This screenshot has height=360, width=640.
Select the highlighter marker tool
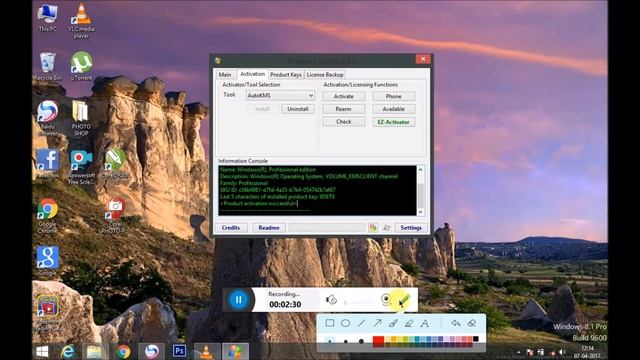tap(409, 323)
